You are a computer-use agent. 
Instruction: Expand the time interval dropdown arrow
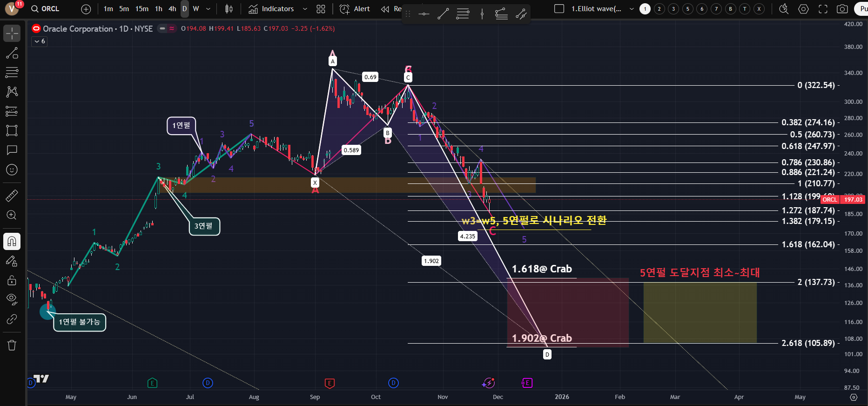(208, 9)
